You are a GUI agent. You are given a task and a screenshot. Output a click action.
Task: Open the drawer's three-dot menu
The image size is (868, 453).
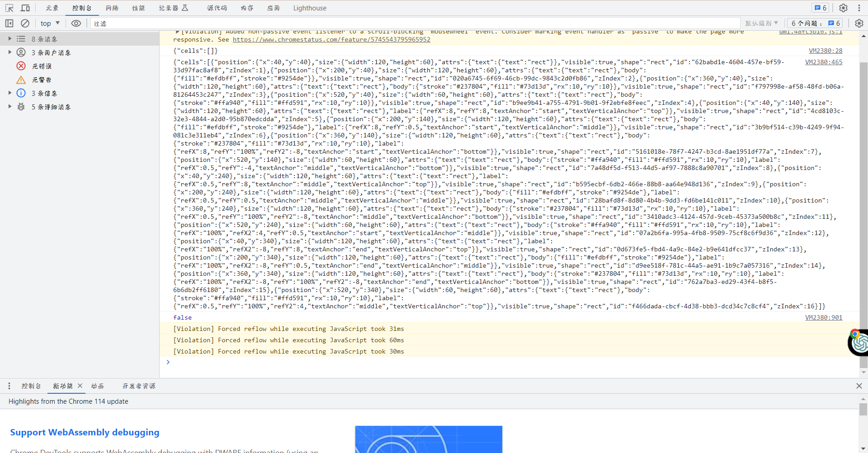click(9, 386)
